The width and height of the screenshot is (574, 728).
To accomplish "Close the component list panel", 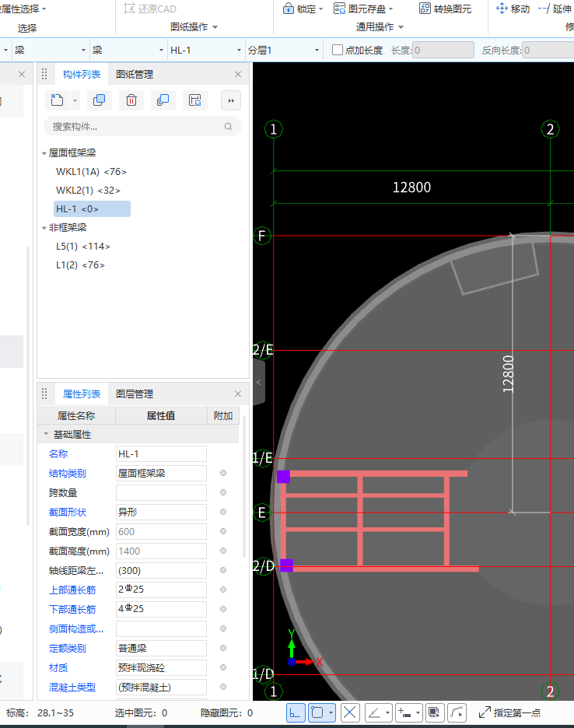I will click(x=238, y=75).
